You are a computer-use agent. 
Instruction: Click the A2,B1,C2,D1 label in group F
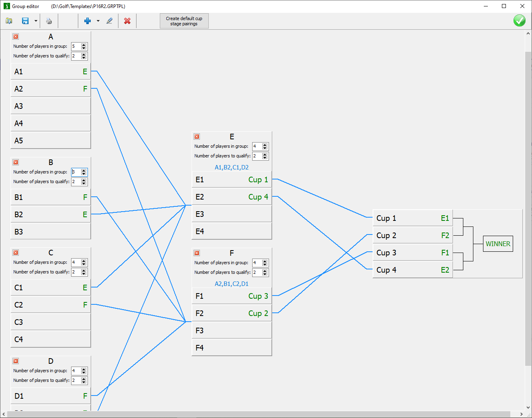point(232,284)
